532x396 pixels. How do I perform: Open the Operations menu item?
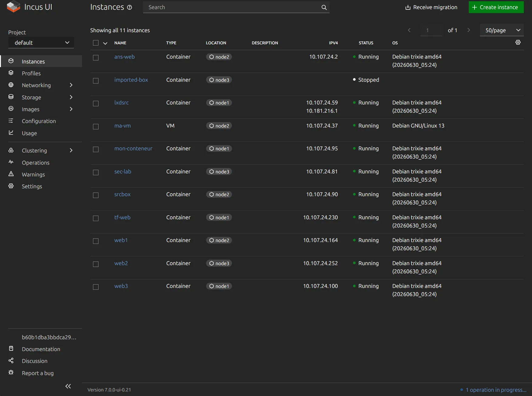(41, 162)
